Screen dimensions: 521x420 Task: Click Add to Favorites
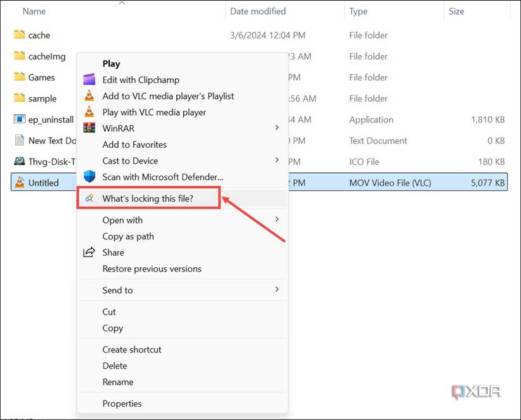point(135,144)
